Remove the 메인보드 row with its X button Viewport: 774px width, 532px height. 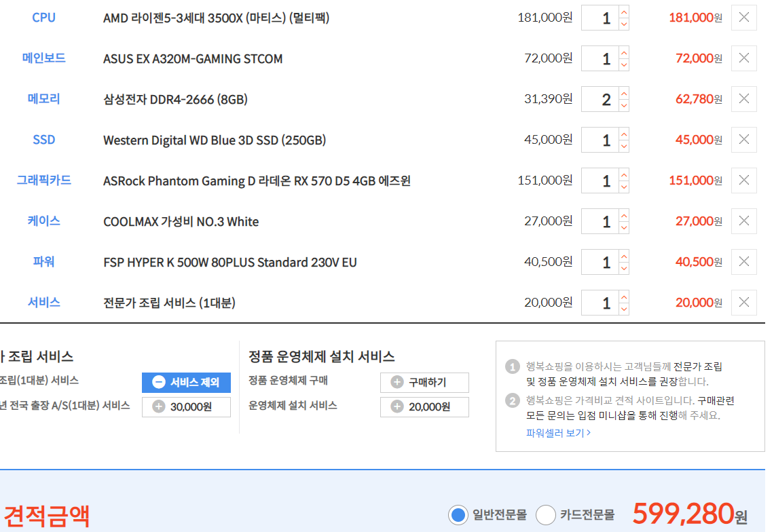[x=744, y=58]
